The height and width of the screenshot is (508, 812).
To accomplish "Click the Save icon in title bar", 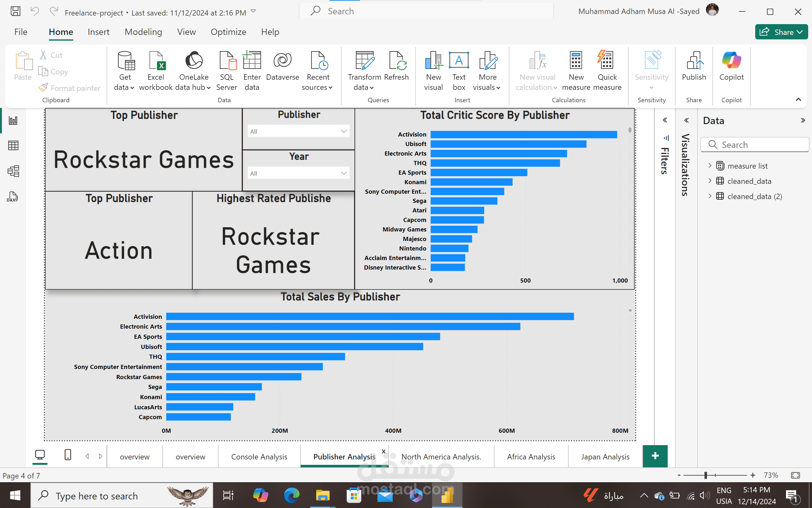I will click(16, 11).
